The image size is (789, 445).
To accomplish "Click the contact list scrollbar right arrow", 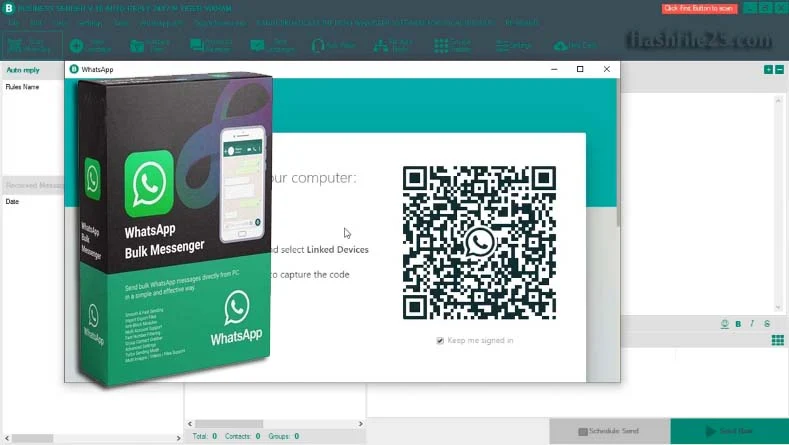I will [x=361, y=424].
